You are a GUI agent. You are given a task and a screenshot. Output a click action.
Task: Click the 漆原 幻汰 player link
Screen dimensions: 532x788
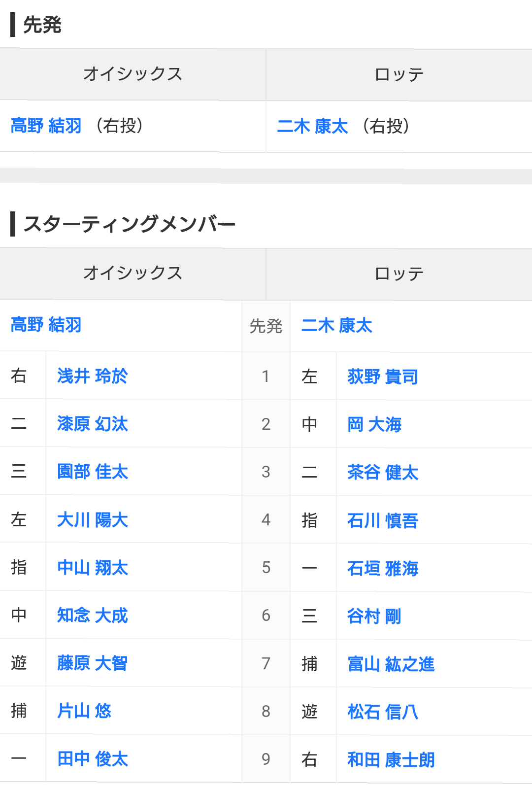click(x=92, y=424)
